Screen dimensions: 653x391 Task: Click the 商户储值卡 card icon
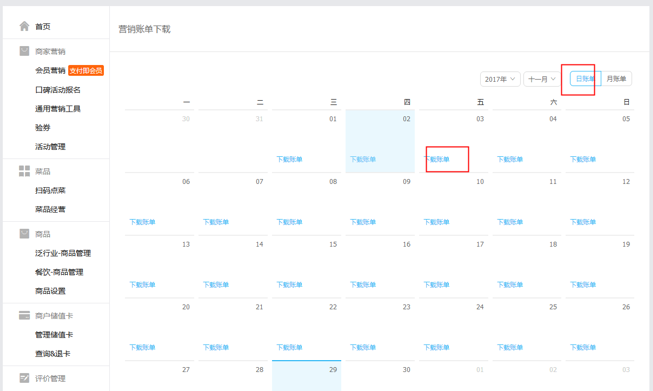pos(24,316)
